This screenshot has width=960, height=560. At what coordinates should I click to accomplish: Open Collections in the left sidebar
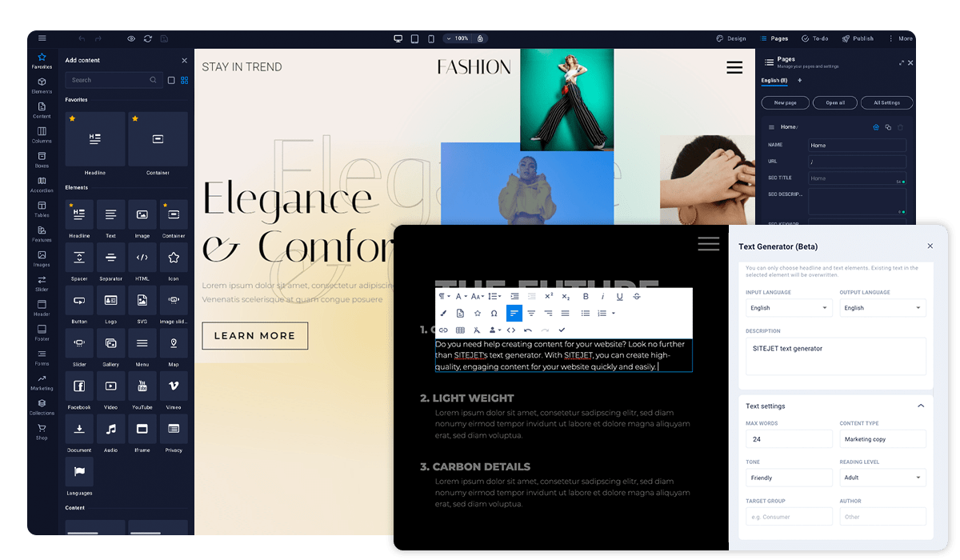pyautogui.click(x=42, y=407)
